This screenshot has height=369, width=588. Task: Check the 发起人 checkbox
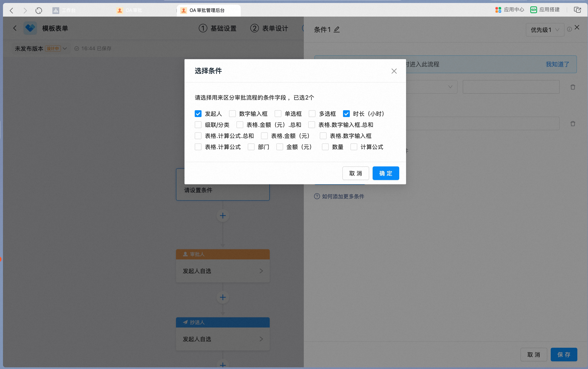pos(198,114)
